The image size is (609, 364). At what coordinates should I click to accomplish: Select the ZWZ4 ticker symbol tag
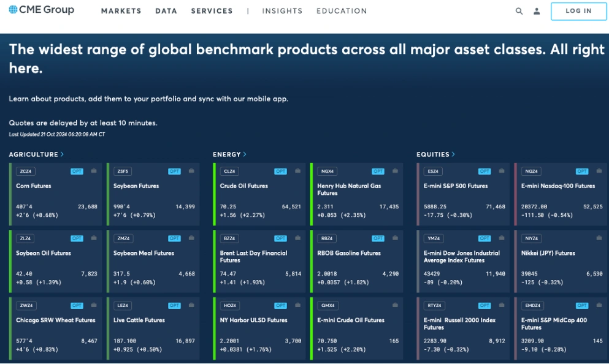pyautogui.click(x=26, y=305)
